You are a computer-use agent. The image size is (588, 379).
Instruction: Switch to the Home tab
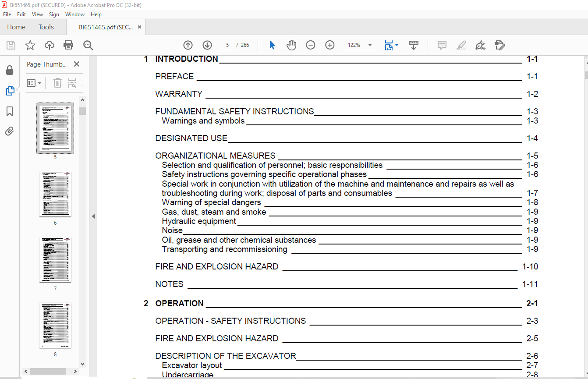tap(16, 27)
